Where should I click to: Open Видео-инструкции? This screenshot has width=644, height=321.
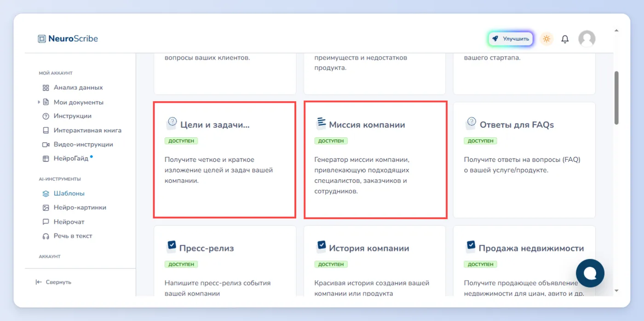(x=83, y=145)
